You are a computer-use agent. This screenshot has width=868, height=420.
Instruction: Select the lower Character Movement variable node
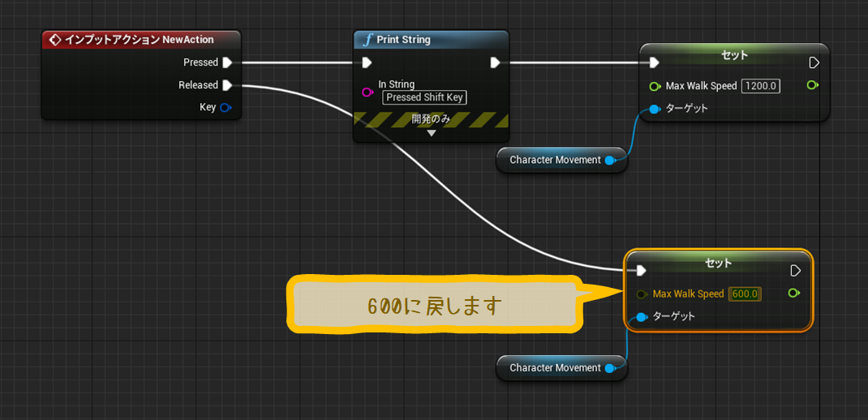tap(561, 368)
